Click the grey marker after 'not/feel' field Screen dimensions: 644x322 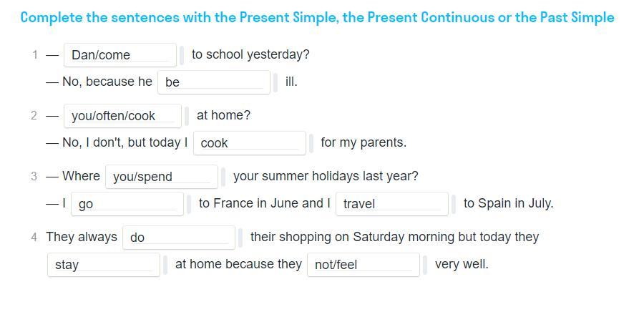425,265
